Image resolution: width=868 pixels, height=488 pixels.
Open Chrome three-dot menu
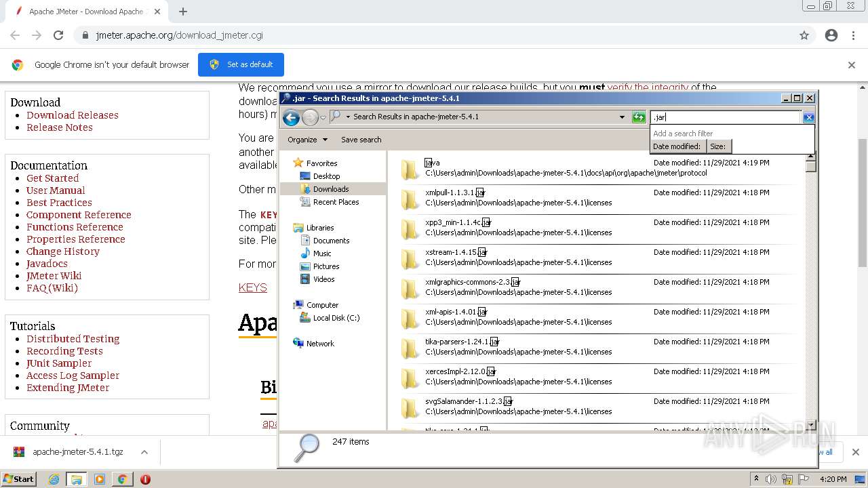pos(854,35)
